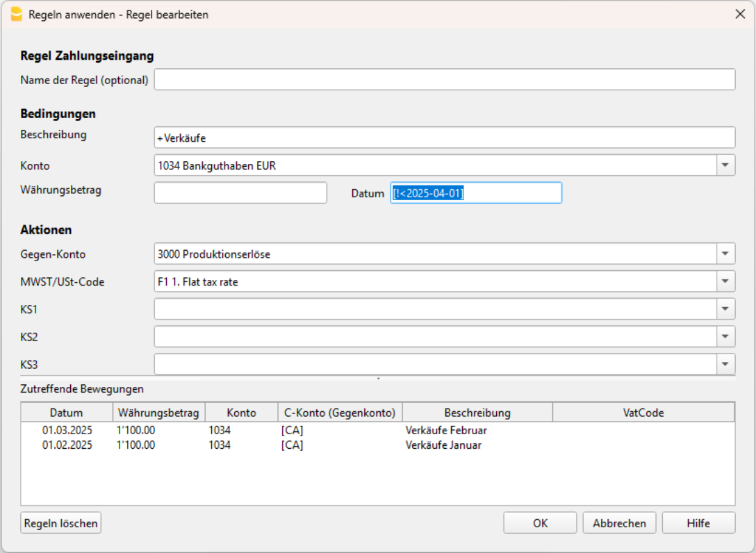756x553 pixels.
Task: Click the VatCode column header
Action: click(x=643, y=413)
